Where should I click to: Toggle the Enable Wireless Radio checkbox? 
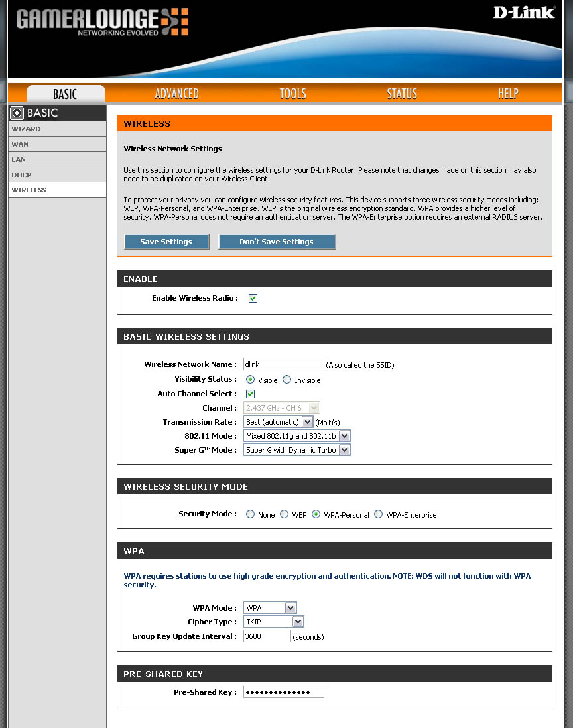point(253,298)
